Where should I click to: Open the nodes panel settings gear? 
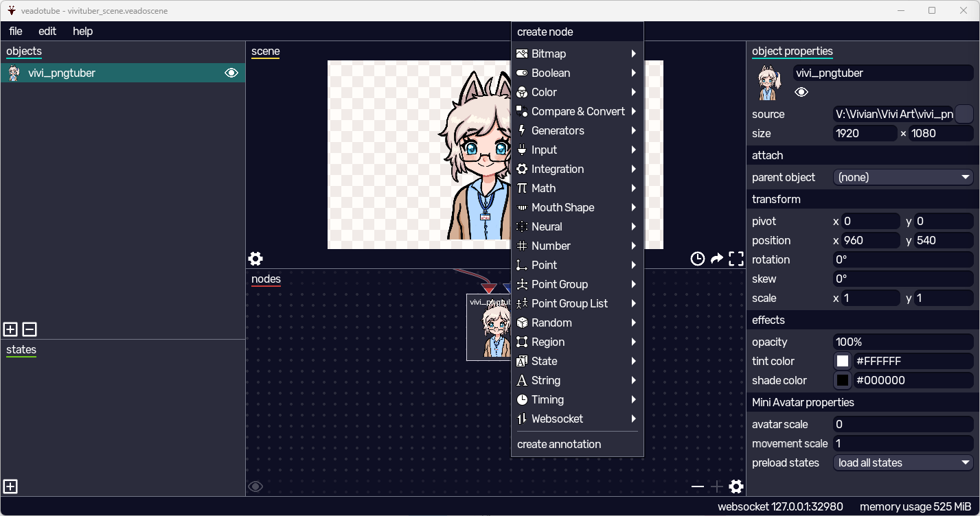pyautogui.click(x=736, y=486)
